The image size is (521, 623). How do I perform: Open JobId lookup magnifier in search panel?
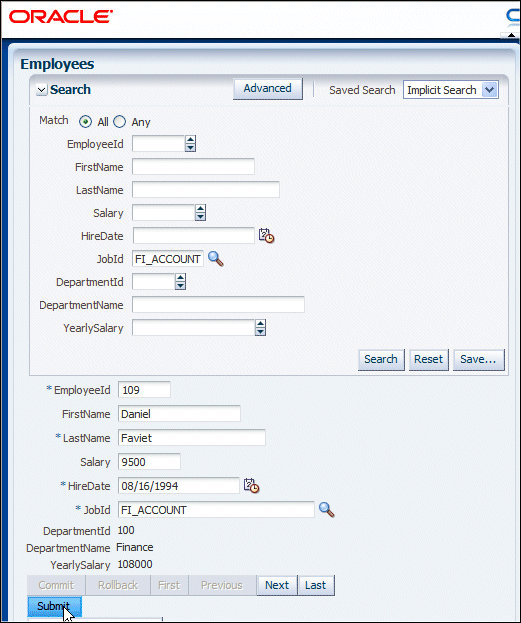216,259
